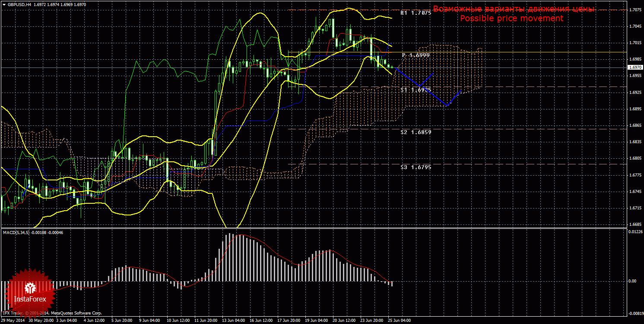Click 1.7045 on the price scale

635,26
